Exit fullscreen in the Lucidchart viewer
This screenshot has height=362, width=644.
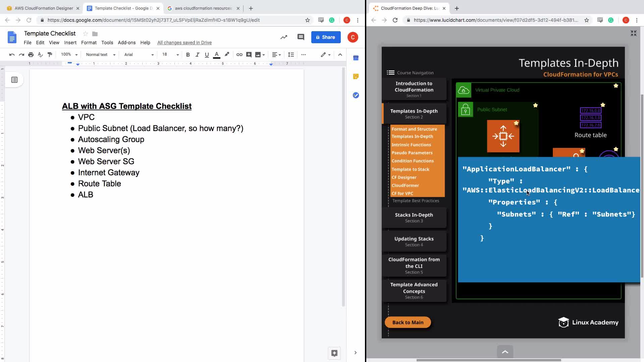633,33
